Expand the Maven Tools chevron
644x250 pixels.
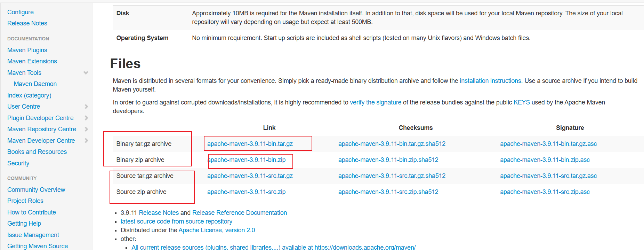tap(86, 73)
